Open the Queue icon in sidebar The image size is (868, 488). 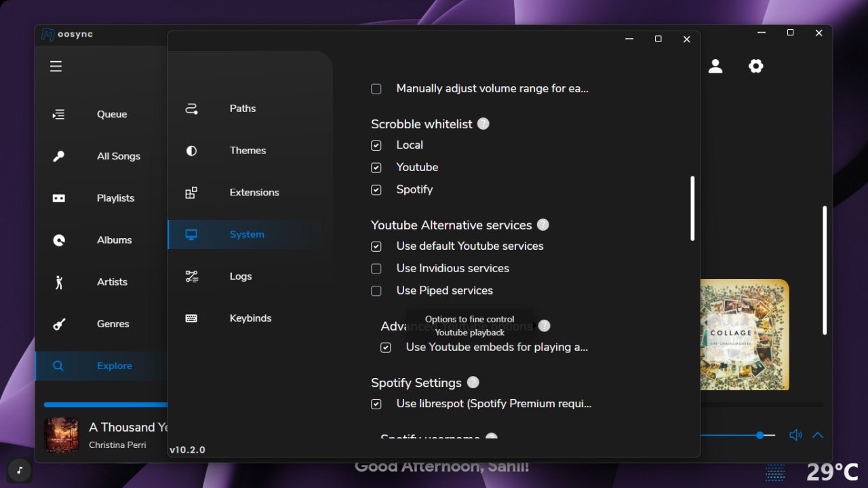[59, 114]
